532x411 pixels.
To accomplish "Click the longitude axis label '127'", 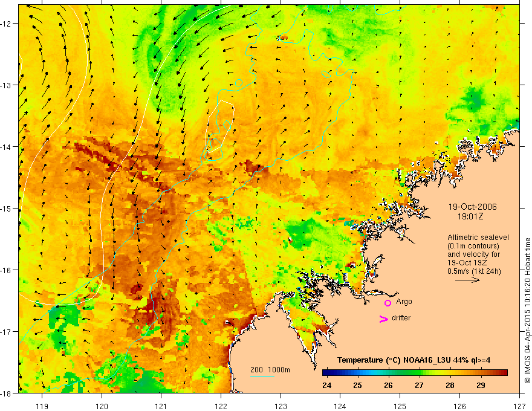I will tap(519, 406).
